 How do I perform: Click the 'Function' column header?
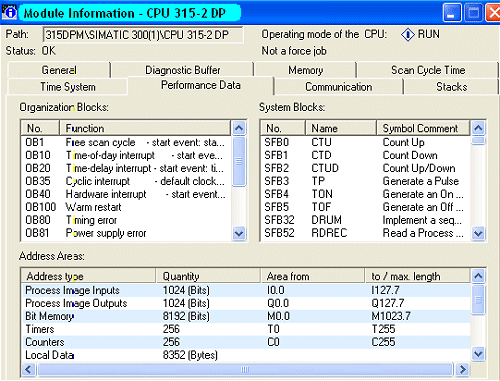[x=145, y=128]
